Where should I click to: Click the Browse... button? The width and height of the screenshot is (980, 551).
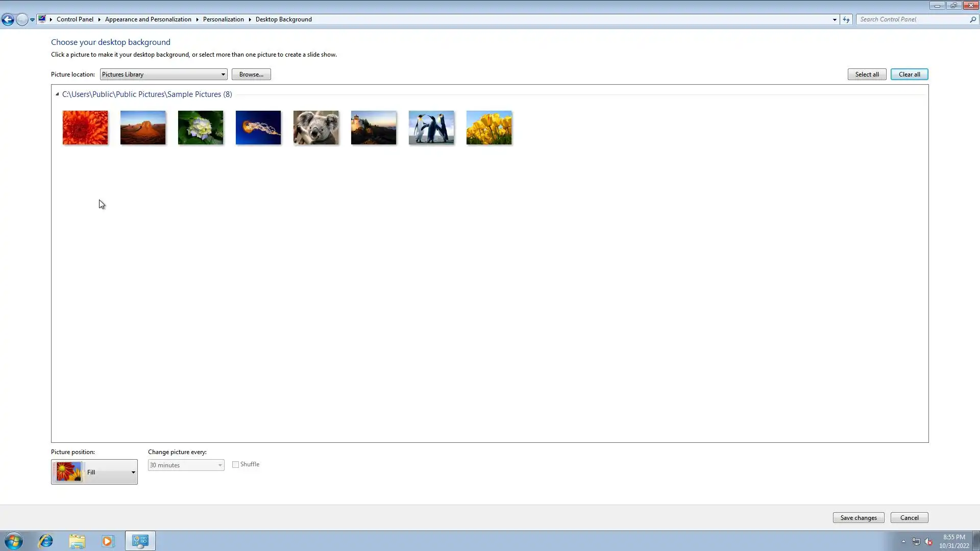pyautogui.click(x=251, y=74)
